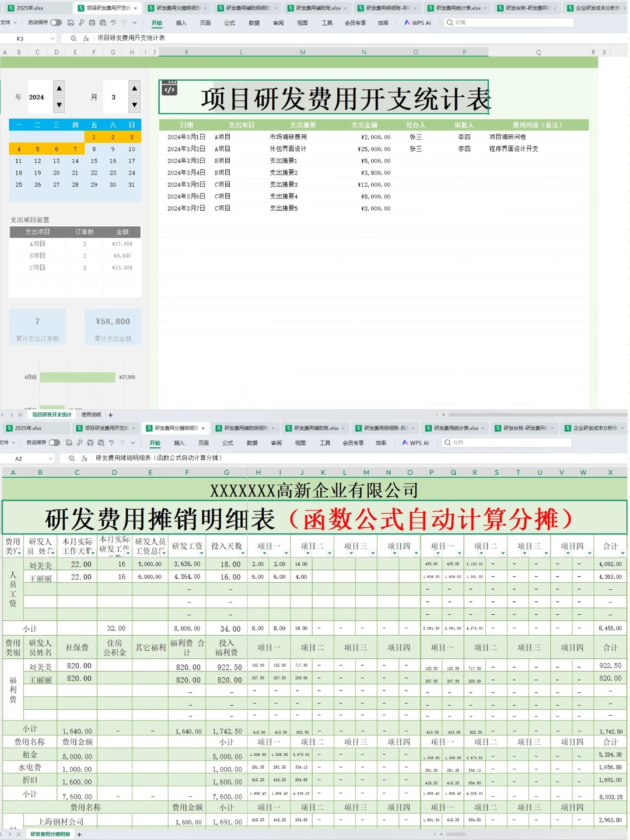This screenshot has width=630, height=840.
Task: Expand the 文件 menu chevron
Action: [x=15, y=23]
